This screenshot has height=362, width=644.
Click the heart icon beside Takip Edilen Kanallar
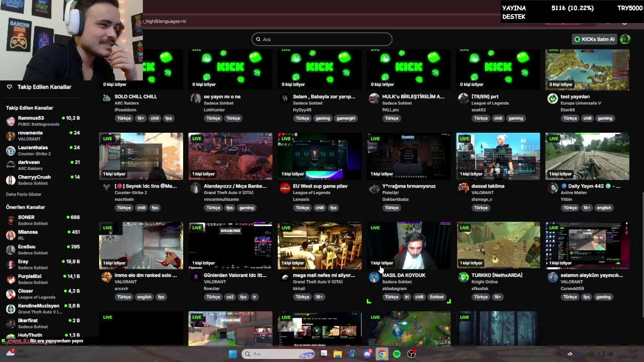pyautogui.click(x=9, y=87)
